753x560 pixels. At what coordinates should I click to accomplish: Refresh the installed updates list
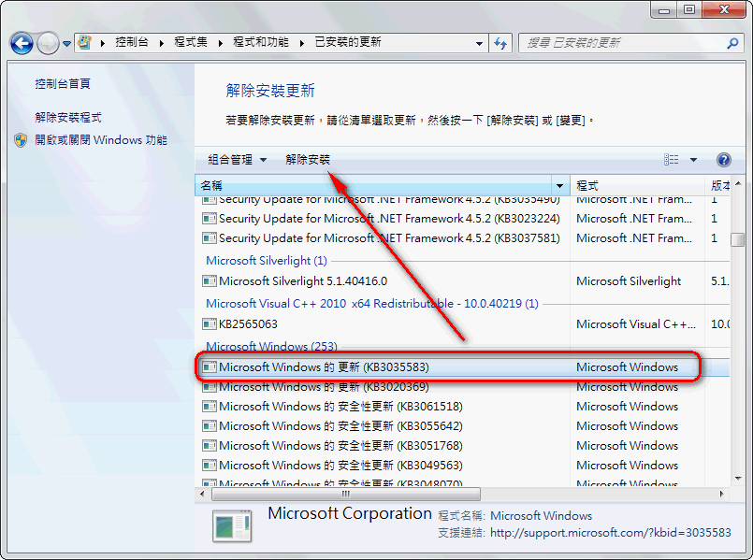(500, 43)
